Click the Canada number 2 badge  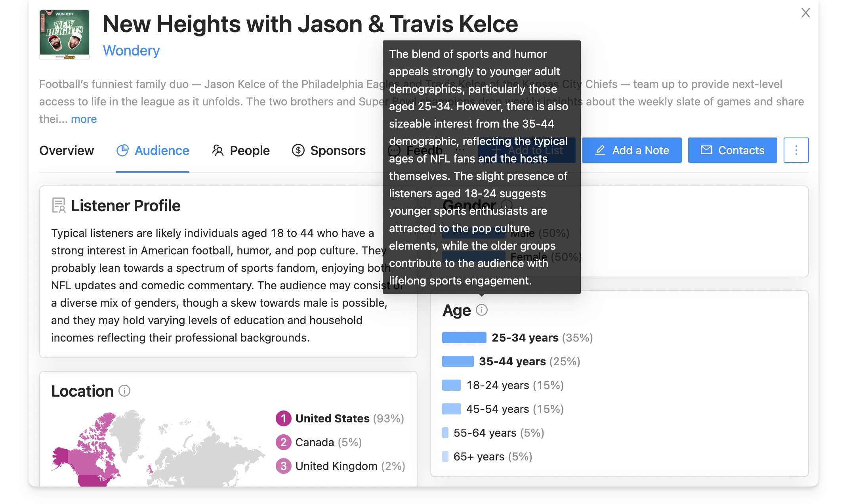(283, 442)
